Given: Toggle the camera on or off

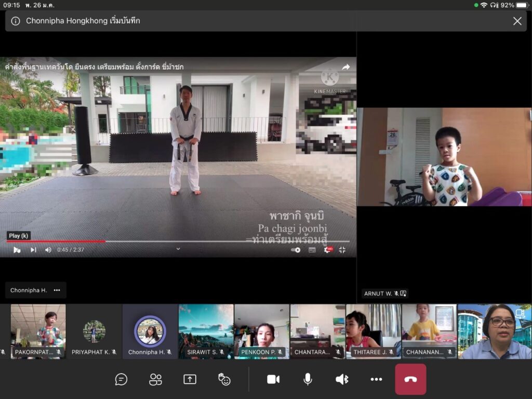Looking at the screenshot, I should point(273,379).
